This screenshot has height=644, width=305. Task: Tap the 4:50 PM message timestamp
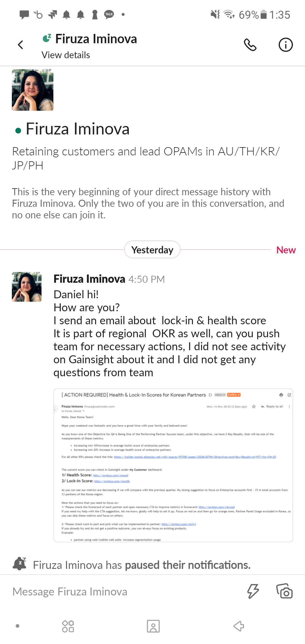point(147,279)
